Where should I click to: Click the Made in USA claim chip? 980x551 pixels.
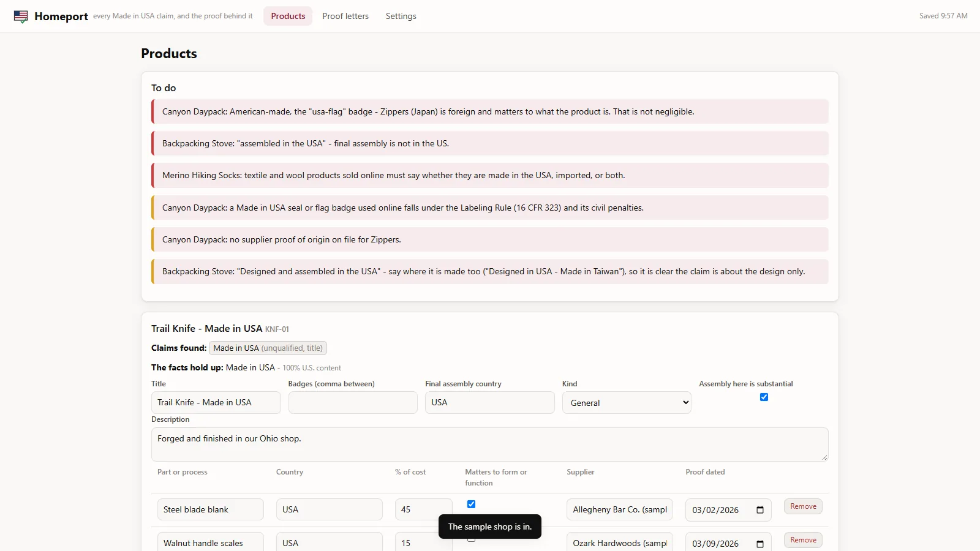pyautogui.click(x=268, y=348)
